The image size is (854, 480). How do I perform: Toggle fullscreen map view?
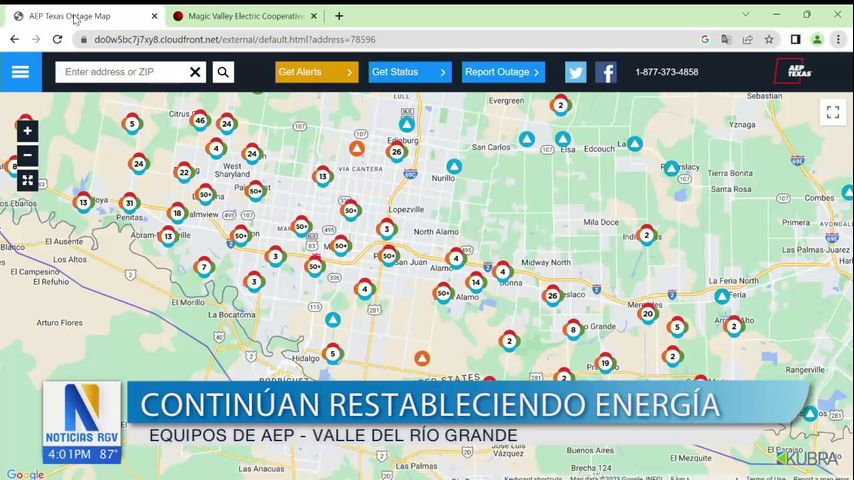click(832, 112)
